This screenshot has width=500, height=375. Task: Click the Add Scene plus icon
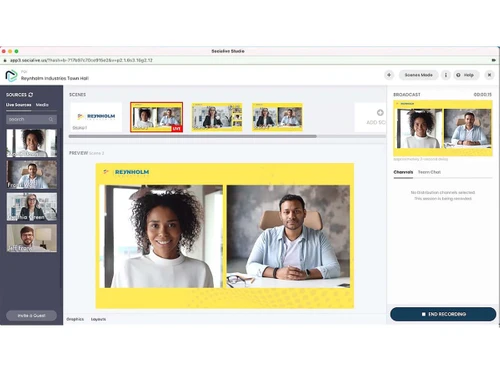pos(380,113)
